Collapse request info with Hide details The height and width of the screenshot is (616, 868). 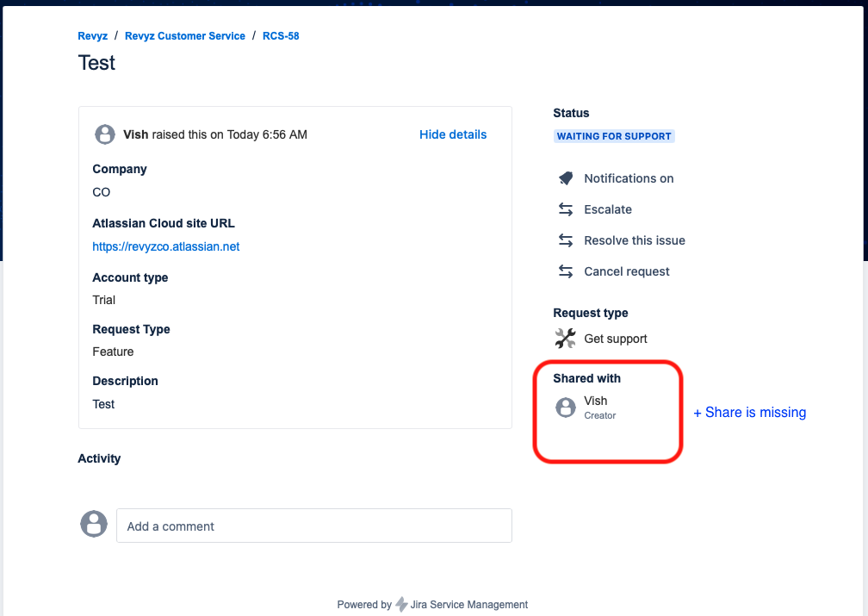tap(453, 134)
